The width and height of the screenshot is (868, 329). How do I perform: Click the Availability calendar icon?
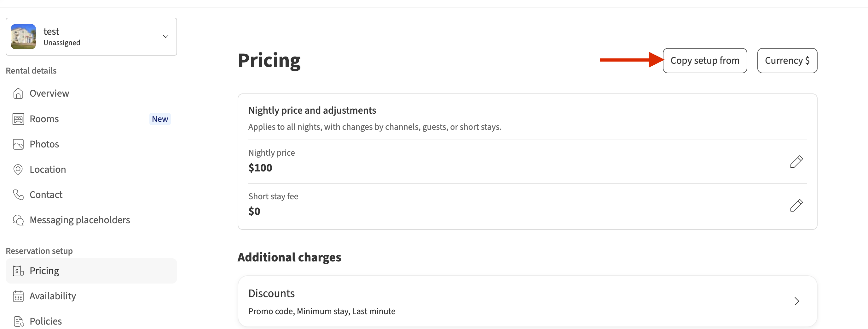[x=18, y=296]
